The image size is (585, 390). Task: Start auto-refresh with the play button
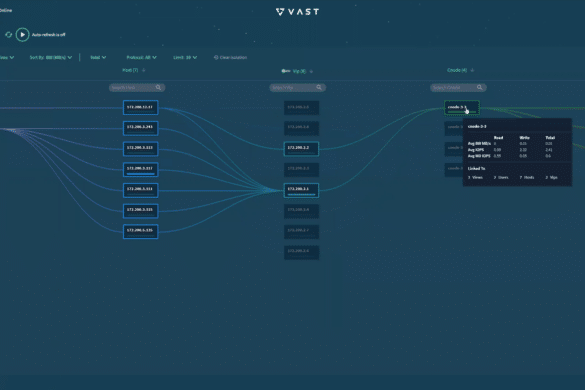point(22,35)
